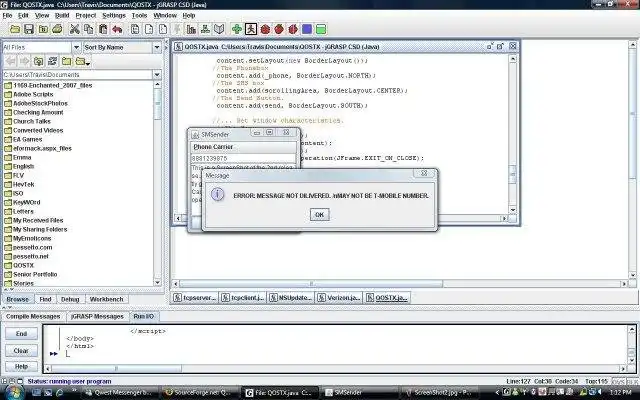Viewport: 640px width, 400px height.
Task: Open SourceForge.net taskbar button
Action: (x=198, y=393)
